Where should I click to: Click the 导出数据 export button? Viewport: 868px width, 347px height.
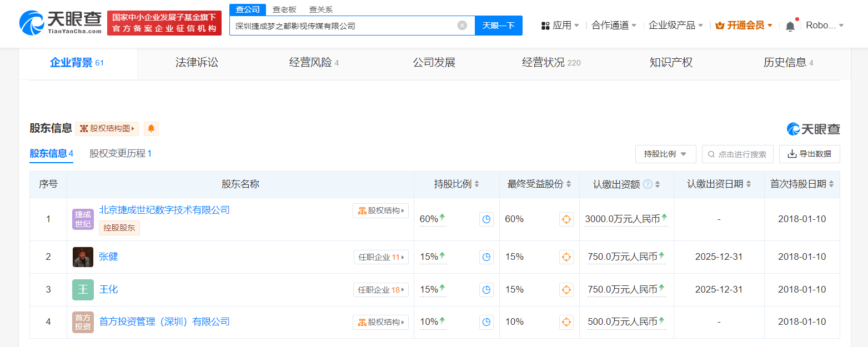(810, 154)
